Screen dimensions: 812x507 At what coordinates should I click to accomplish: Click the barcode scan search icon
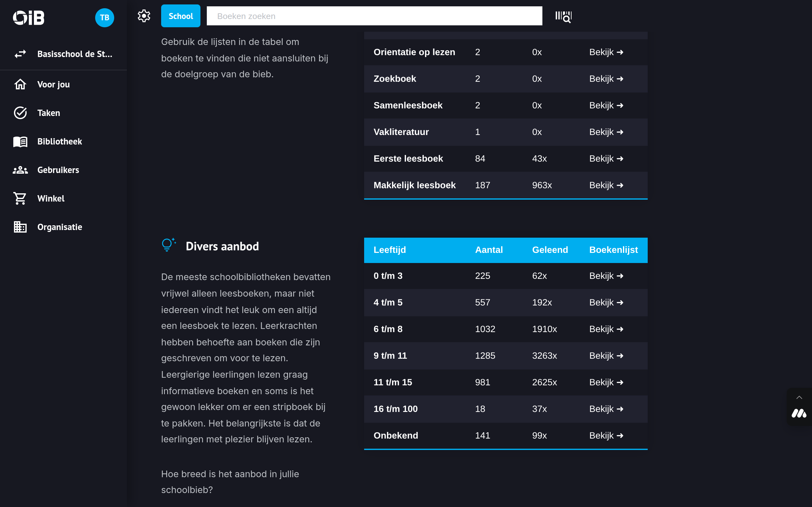tap(563, 16)
